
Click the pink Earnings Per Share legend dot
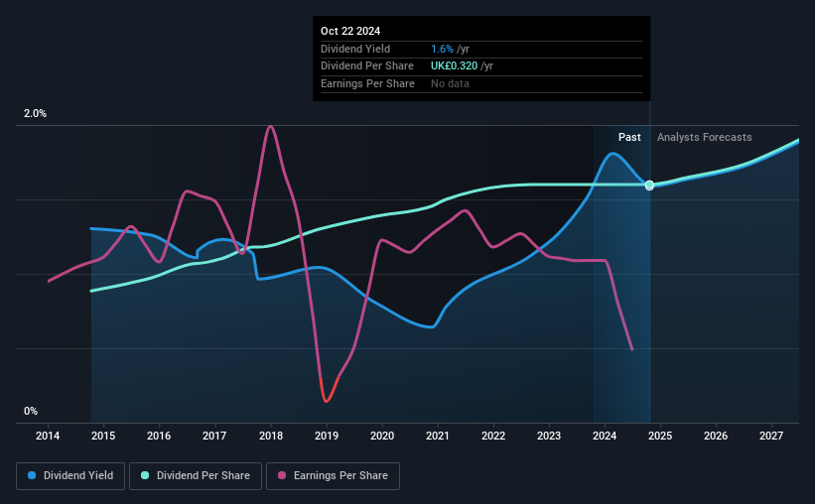282,475
